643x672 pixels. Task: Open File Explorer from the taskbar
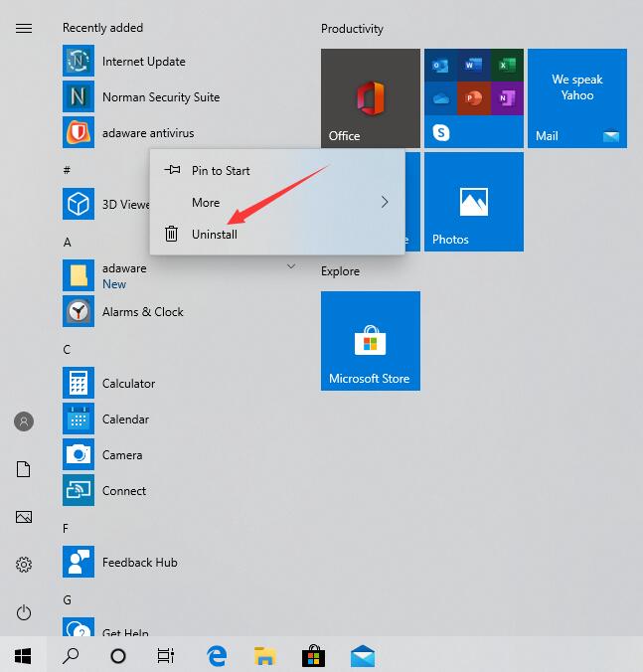(265, 656)
